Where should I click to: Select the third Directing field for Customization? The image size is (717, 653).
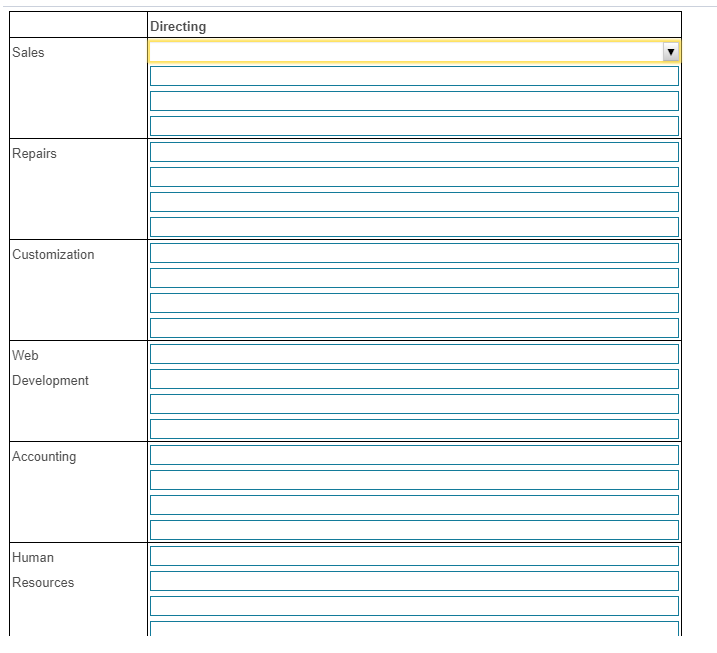click(x=414, y=303)
